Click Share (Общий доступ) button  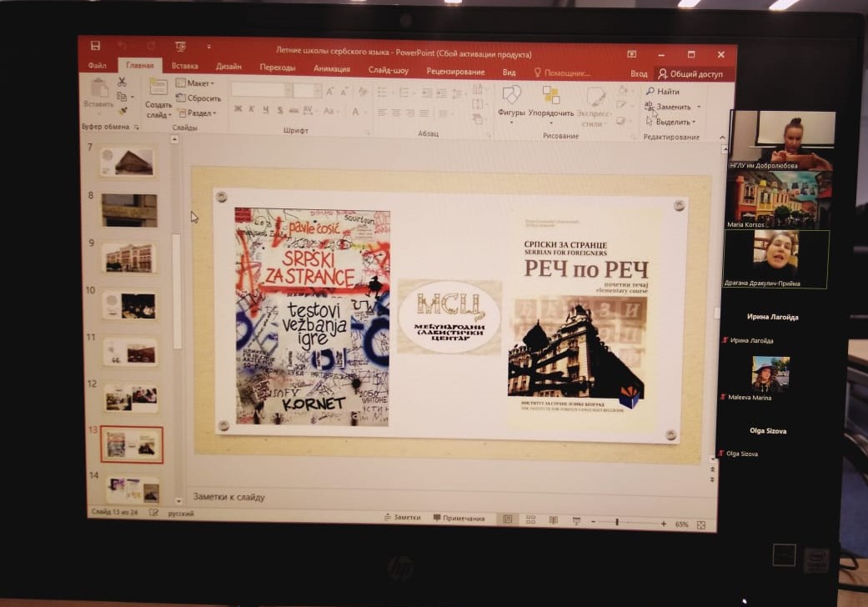pyautogui.click(x=690, y=73)
